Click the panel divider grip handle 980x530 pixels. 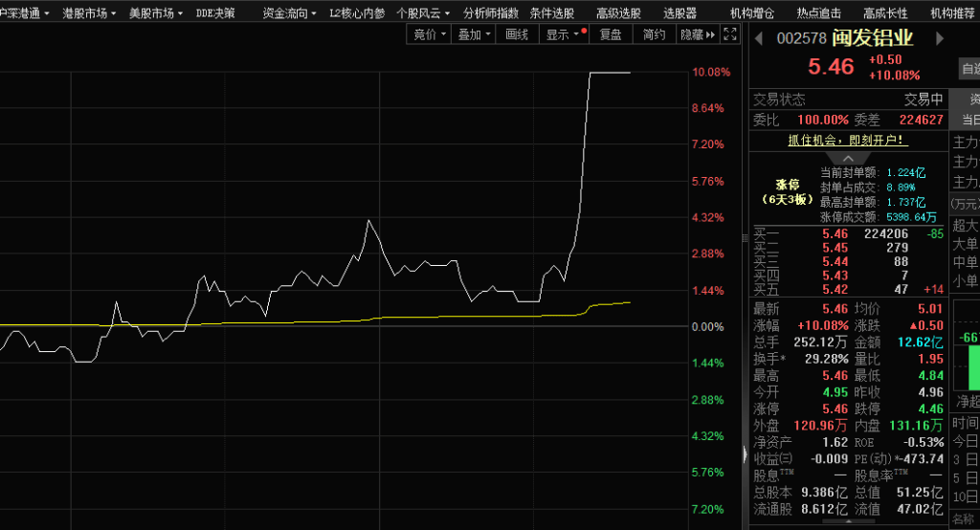coord(745,455)
